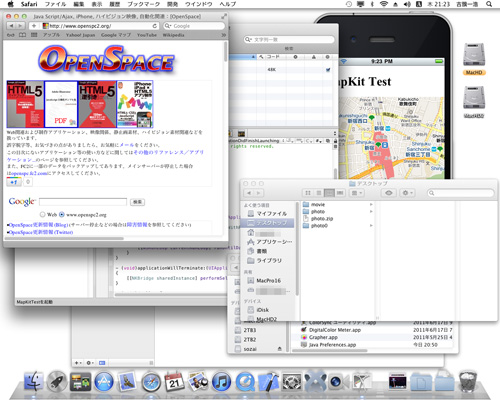Go back in Safari history
Viewport: 500px width, 400px height.
pyautogui.click(x=12, y=26)
